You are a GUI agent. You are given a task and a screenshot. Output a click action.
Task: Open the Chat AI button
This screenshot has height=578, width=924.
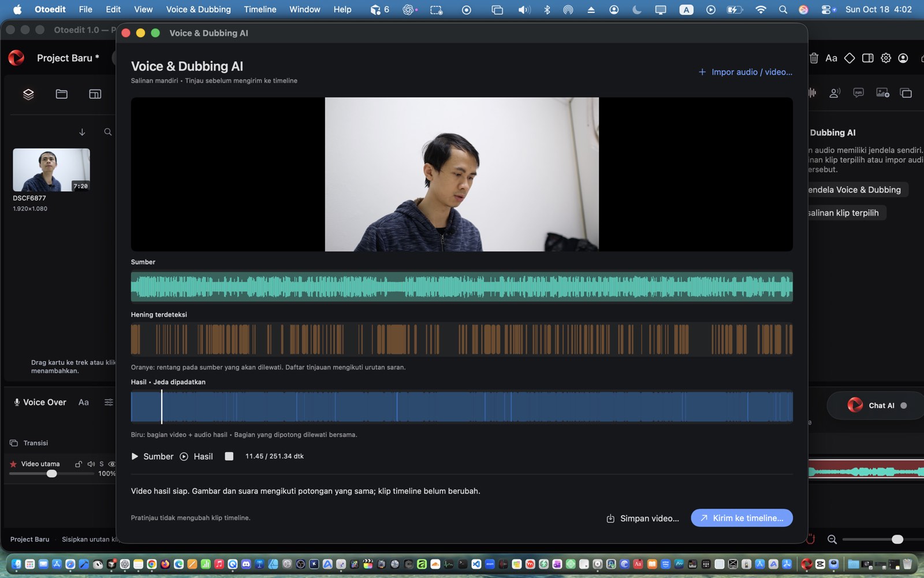(875, 406)
